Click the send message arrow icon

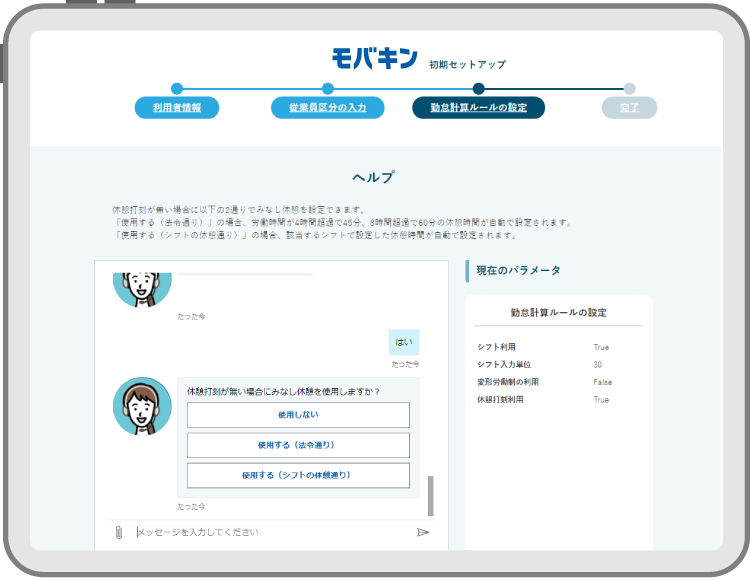click(x=423, y=532)
